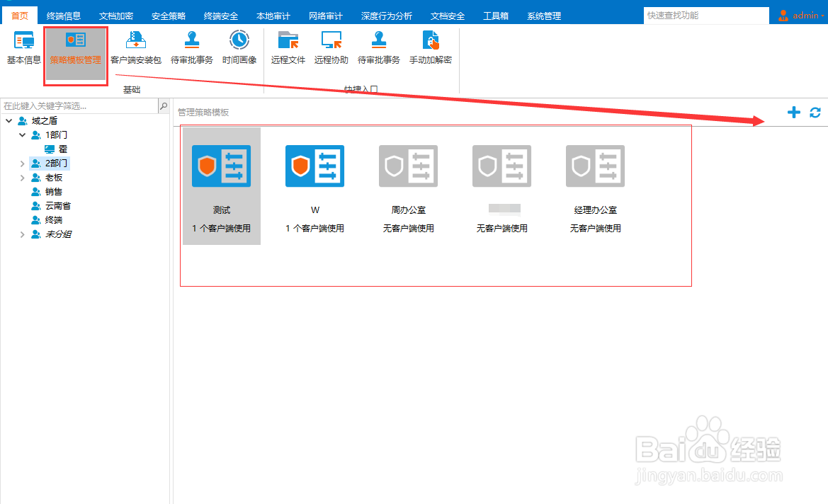Open the 终端安全 tab

(221, 16)
